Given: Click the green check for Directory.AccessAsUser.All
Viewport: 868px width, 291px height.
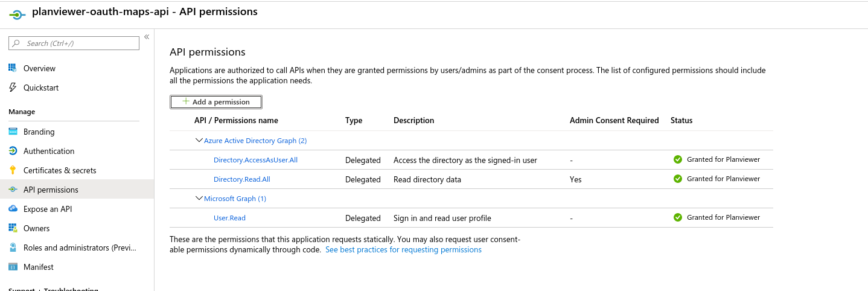Looking at the screenshot, I should [678, 159].
